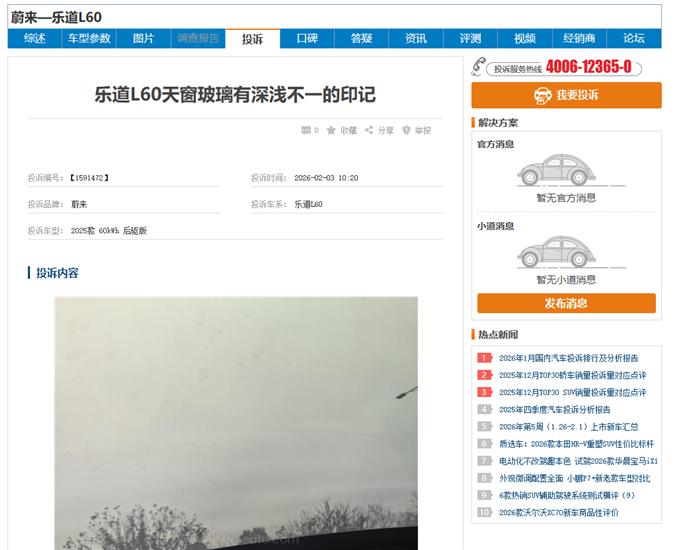The image size is (700, 550).
Task: Click the hotline telephone icon
Action: click(478, 67)
